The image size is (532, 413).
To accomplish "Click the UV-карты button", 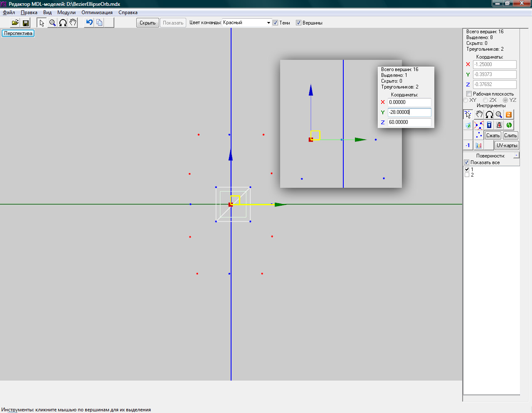I will pos(507,145).
